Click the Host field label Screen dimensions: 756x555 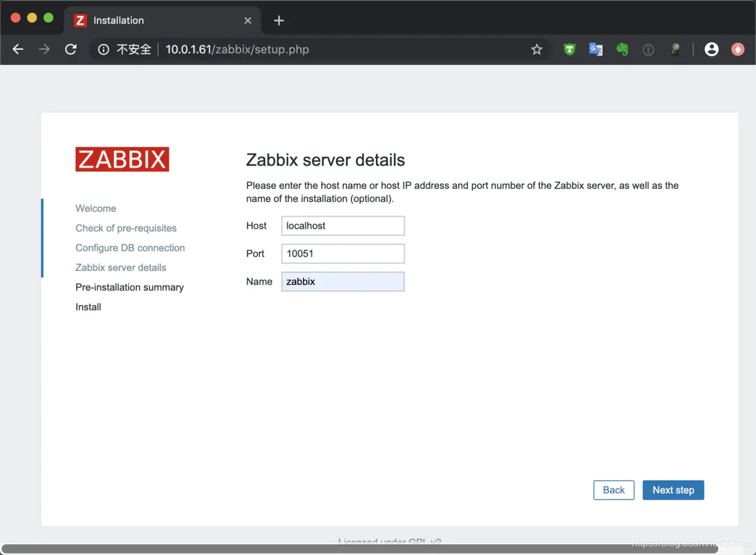(256, 226)
